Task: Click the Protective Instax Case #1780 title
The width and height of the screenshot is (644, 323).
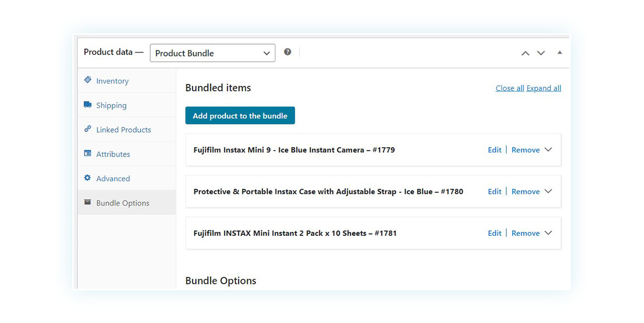Action: click(328, 191)
